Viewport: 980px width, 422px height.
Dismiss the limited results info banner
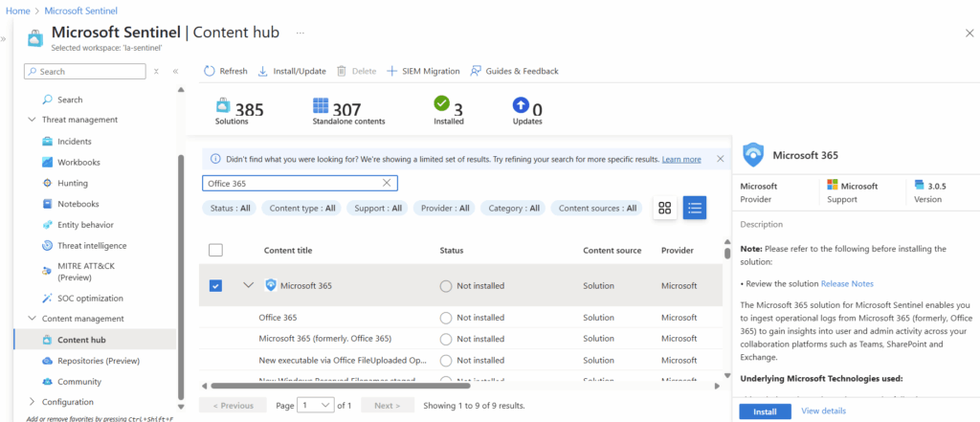click(x=720, y=159)
